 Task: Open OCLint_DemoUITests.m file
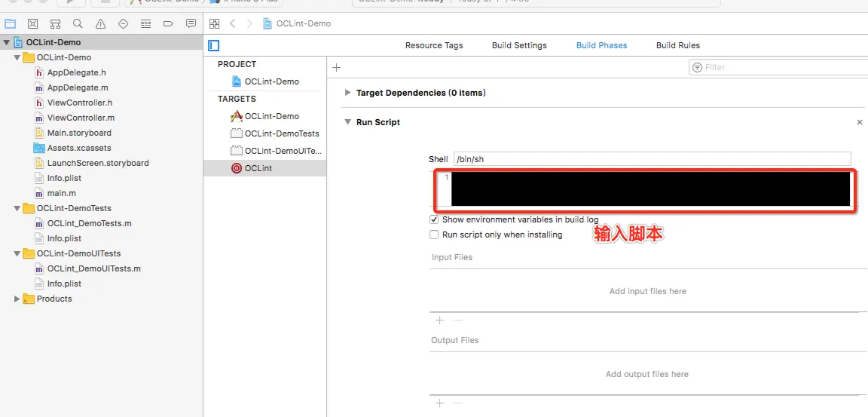[94, 268]
